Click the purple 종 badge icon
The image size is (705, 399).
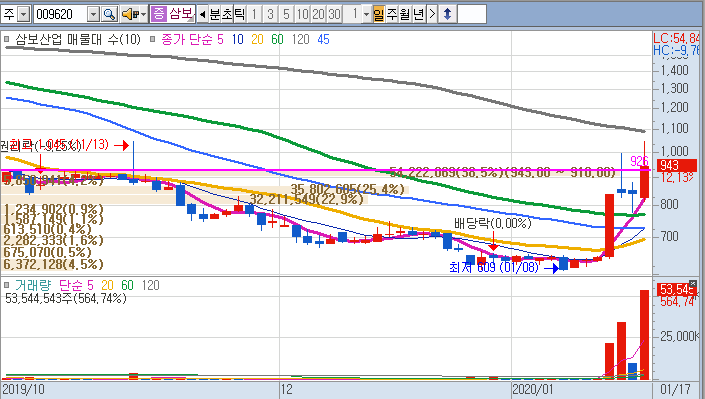158,14
